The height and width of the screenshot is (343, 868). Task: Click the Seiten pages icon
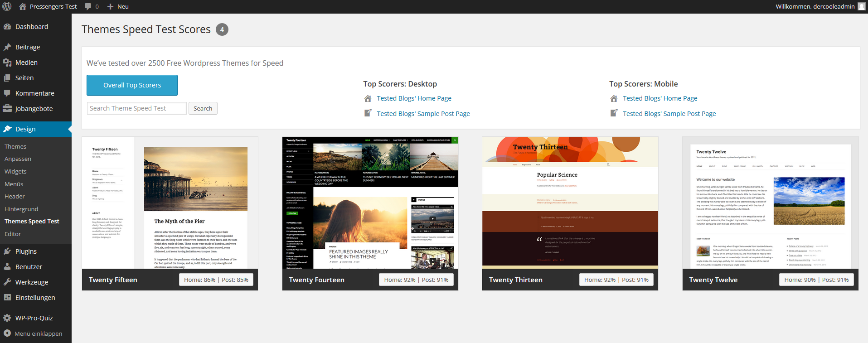coord(7,78)
